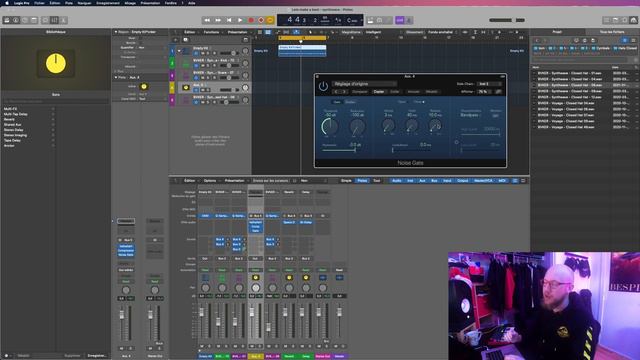Click the Noise Gate Copier button

(x=379, y=92)
